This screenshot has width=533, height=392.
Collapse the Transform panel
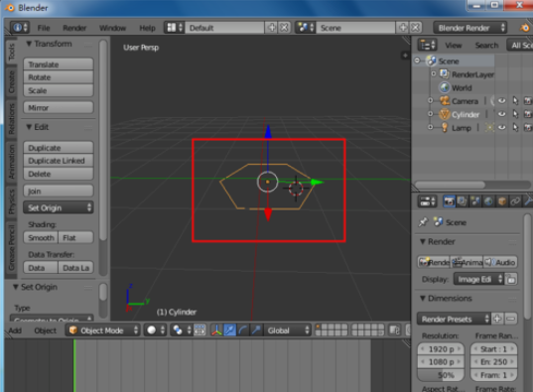[x=29, y=44]
